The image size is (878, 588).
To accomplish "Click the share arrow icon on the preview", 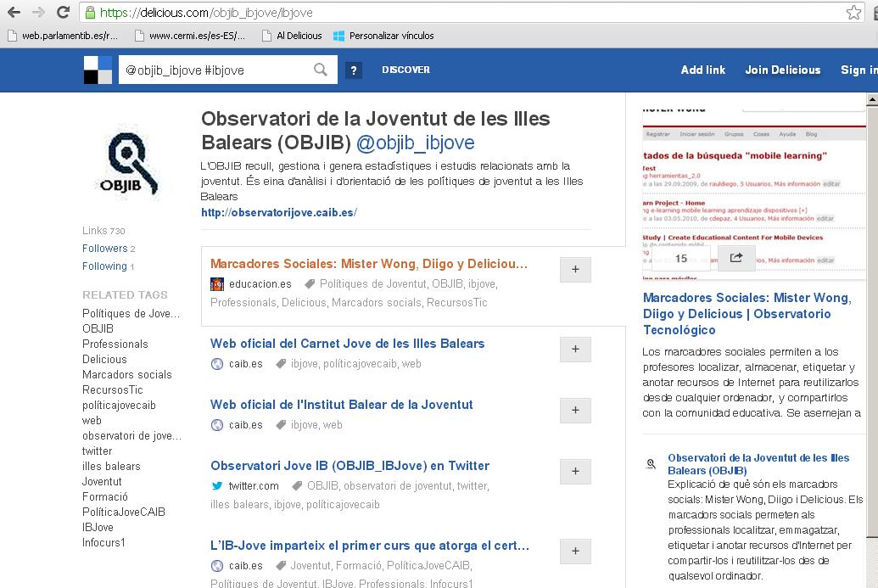I will click(735, 258).
